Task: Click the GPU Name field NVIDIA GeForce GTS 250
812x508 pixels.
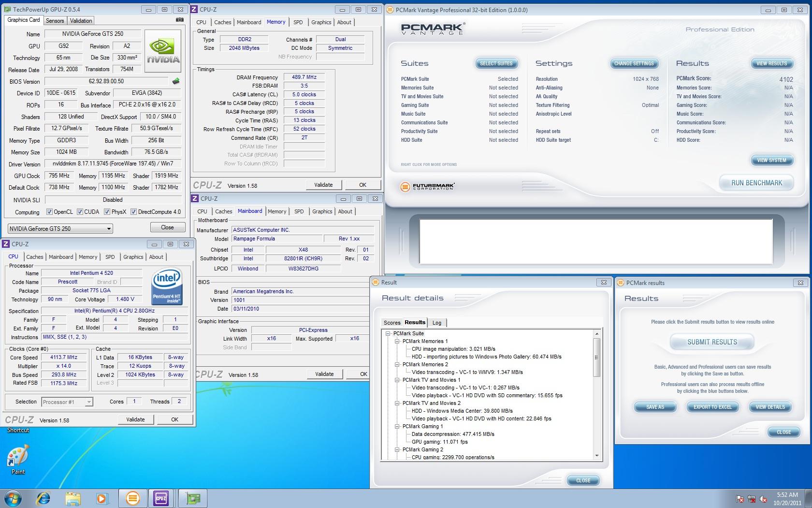Action: coord(93,34)
